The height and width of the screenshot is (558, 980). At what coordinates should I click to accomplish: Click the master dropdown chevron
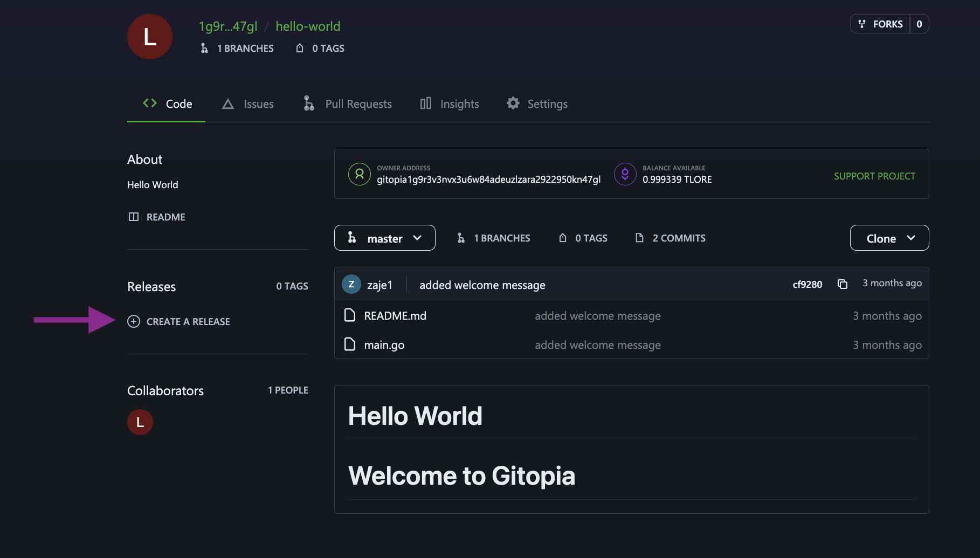tap(417, 238)
